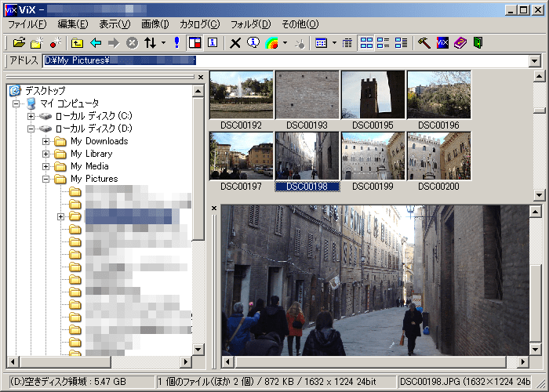This screenshot has width=549, height=392.
Task: Click the rainbow color adjustment icon
Action: point(271,43)
